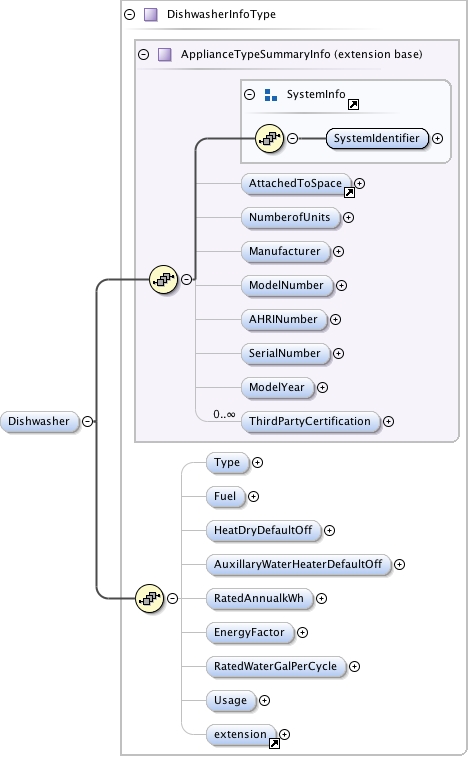Screen dimensions: 469x757
Task: Select the Type element box
Action: 227,463
